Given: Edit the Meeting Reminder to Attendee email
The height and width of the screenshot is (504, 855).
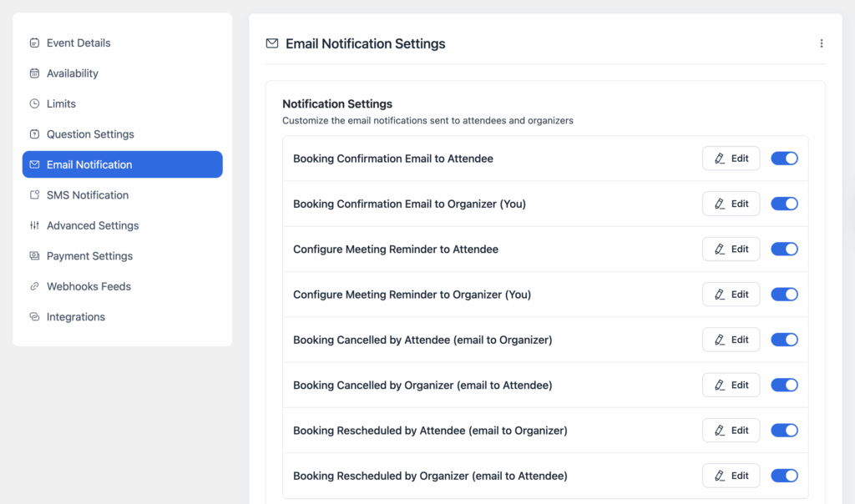Looking at the screenshot, I should coord(731,249).
